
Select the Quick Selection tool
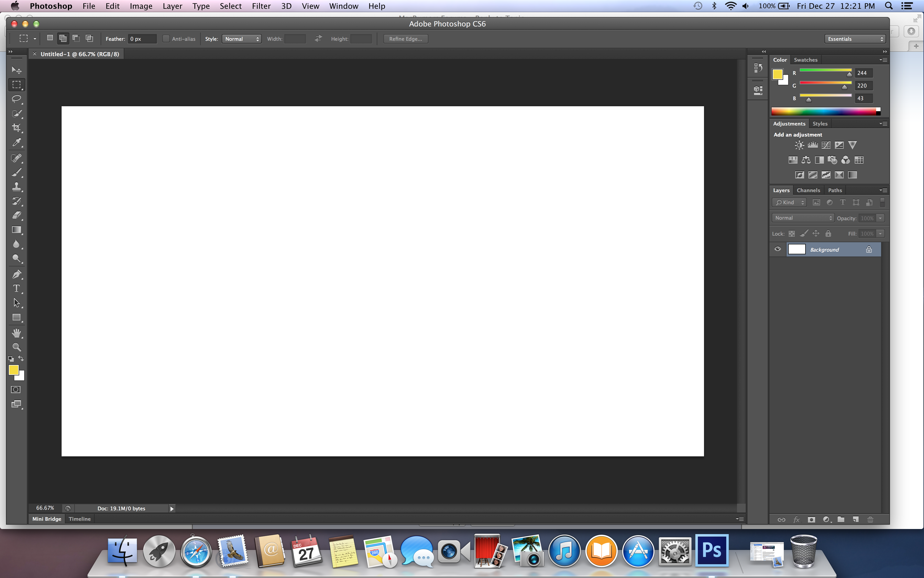16,113
